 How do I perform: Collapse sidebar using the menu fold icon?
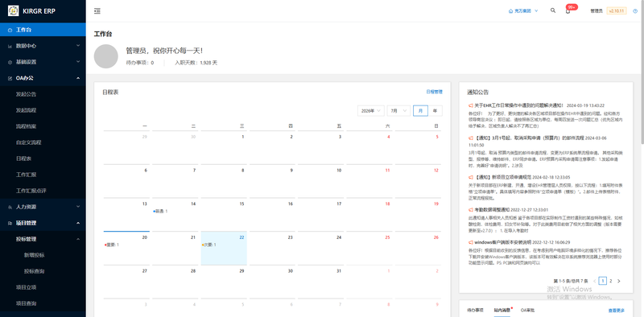coord(97,11)
